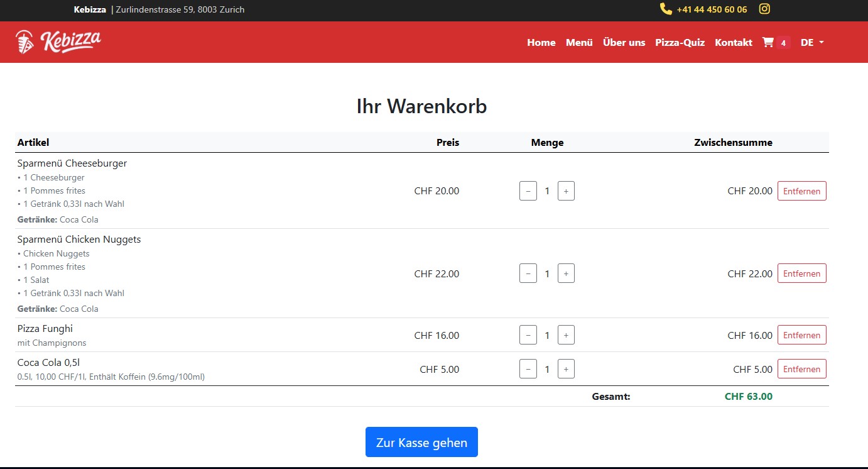
Task: Remove Coca Cola 0,5l from cart
Action: 801,369
